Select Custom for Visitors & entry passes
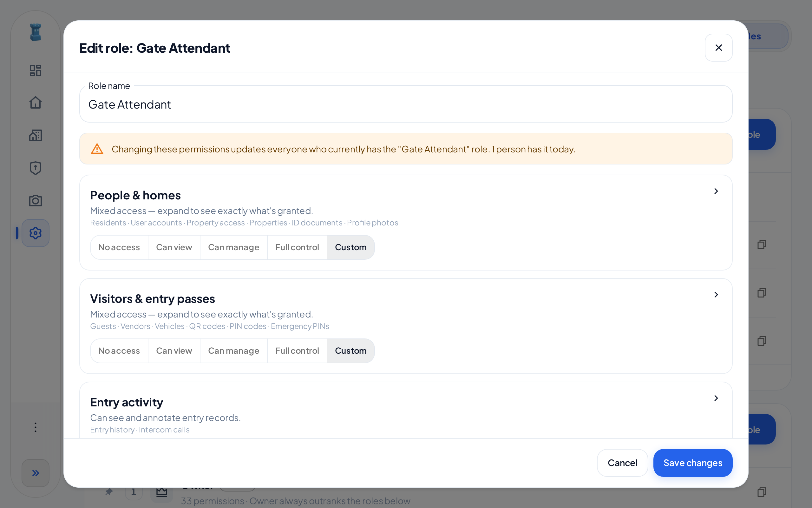This screenshot has height=508, width=812. tap(350, 351)
